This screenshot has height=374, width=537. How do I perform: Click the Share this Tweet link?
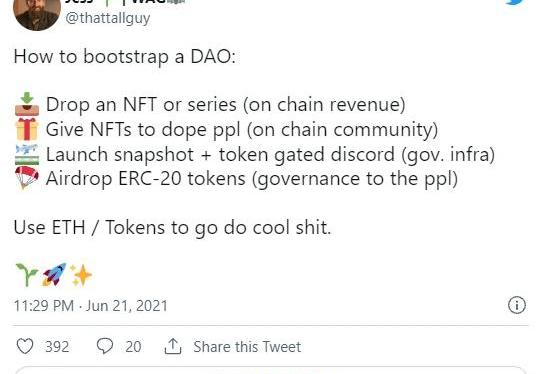coord(247,347)
